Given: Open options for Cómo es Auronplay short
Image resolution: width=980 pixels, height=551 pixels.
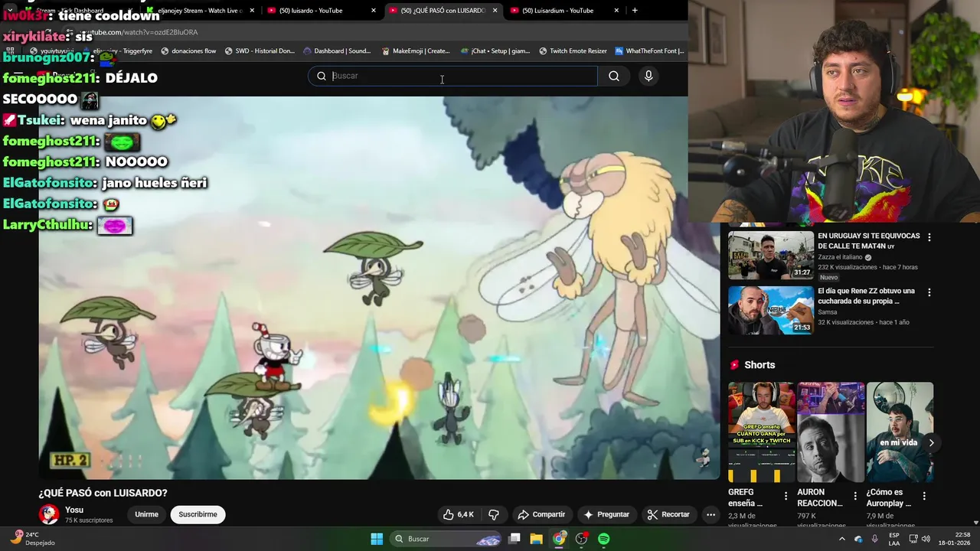Looking at the screenshot, I should (x=924, y=496).
